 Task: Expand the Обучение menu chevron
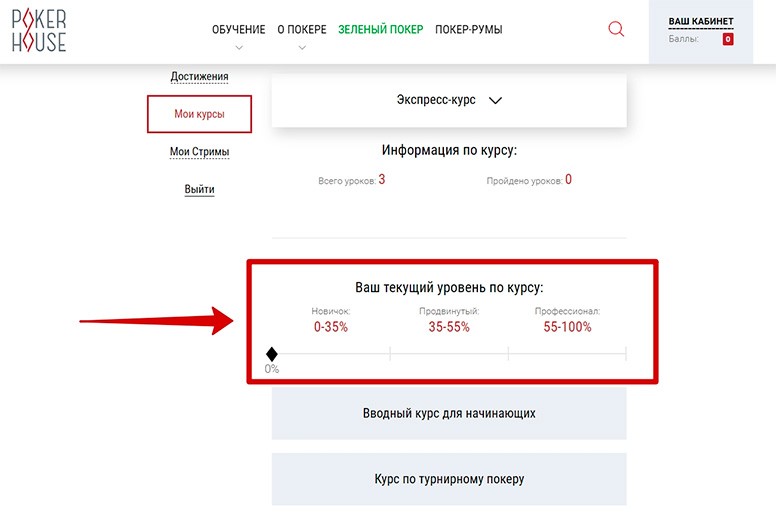pos(239,47)
